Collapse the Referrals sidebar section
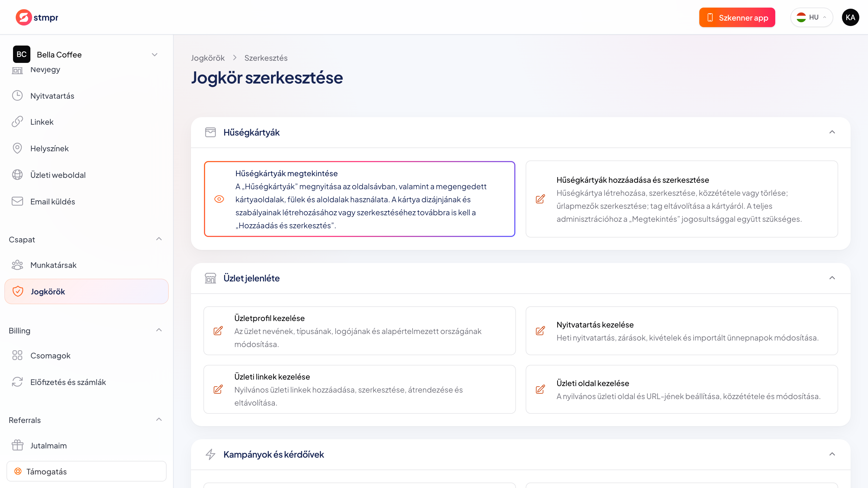The height and width of the screenshot is (488, 868). 159,420
